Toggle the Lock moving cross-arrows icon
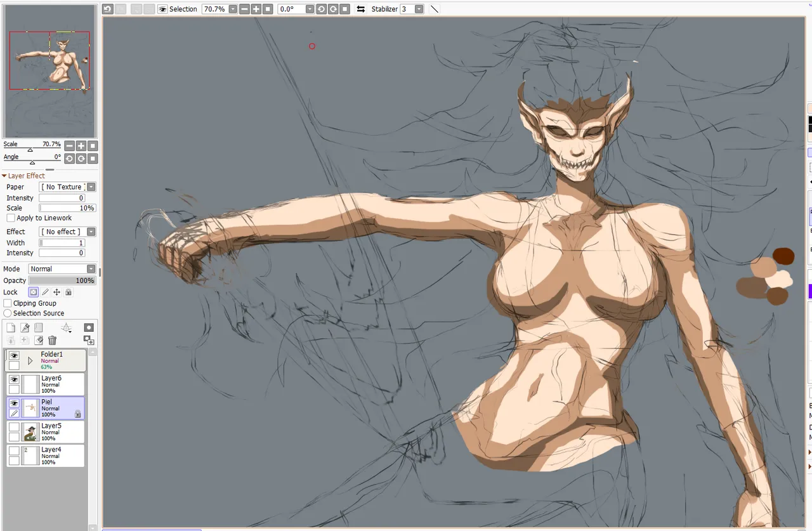Screen dimensions: 812x531 tap(57, 292)
